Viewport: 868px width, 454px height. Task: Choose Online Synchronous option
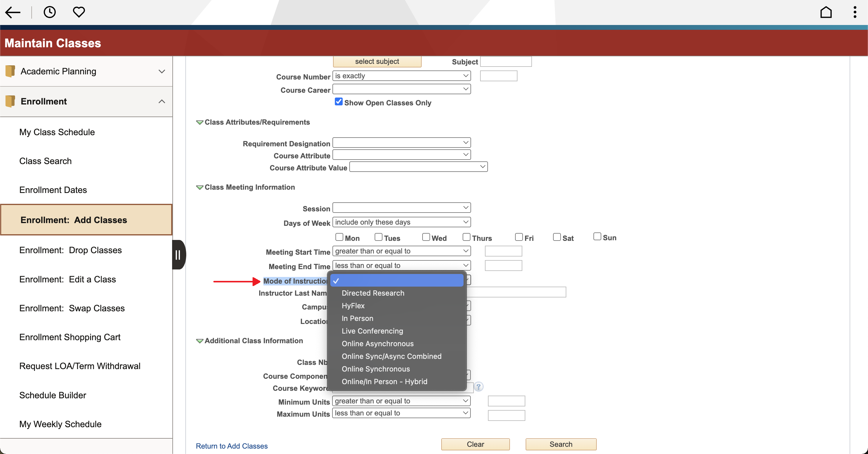[x=397, y=369]
